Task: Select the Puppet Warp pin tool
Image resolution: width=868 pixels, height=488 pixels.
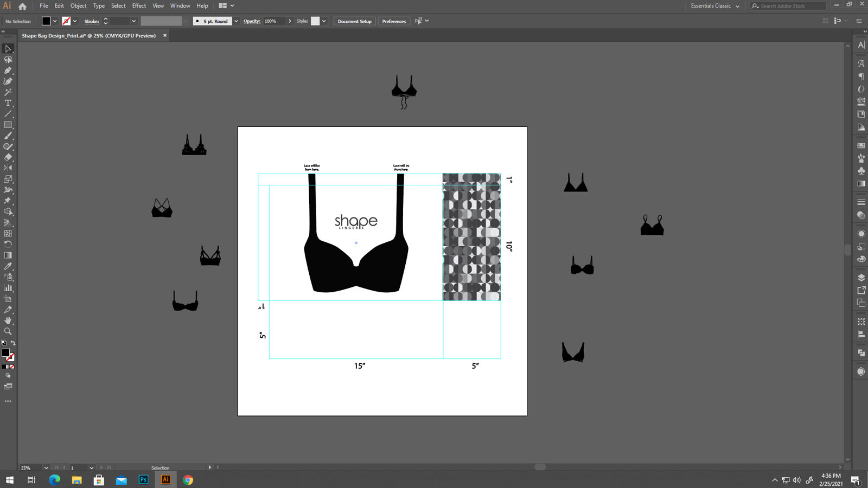Action: (x=8, y=201)
